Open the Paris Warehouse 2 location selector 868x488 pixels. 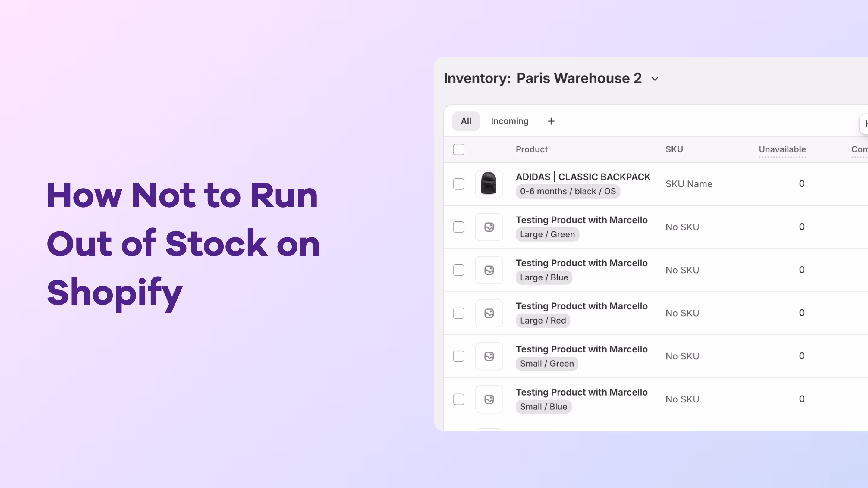(x=579, y=78)
